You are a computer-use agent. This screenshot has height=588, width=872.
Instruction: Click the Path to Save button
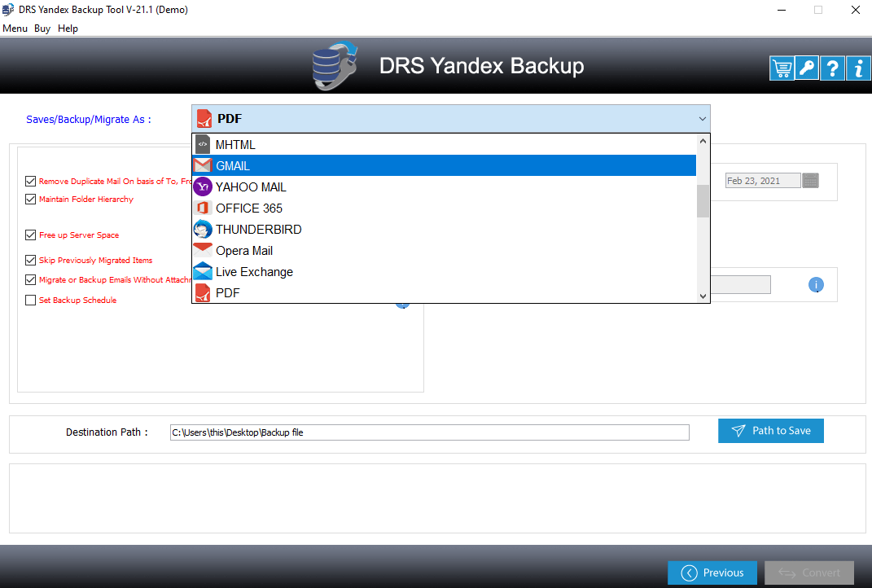771,431
